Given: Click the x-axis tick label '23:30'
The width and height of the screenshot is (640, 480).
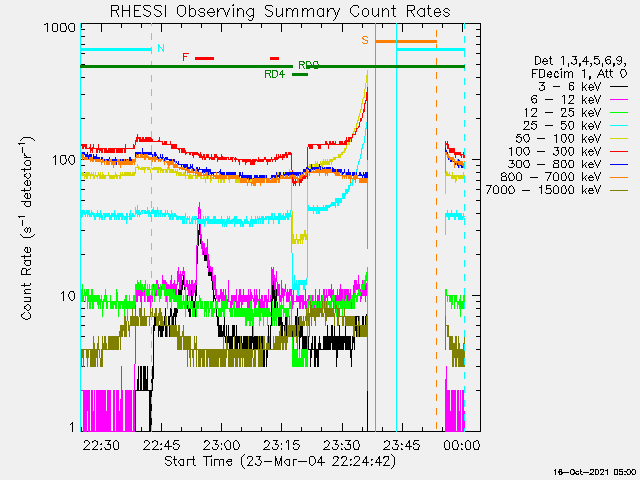Looking at the screenshot, I should (342, 445).
